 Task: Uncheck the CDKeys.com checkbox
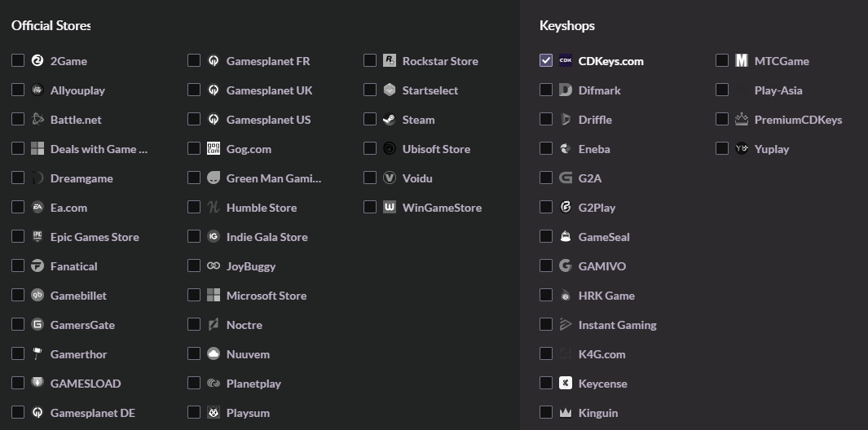pos(546,60)
